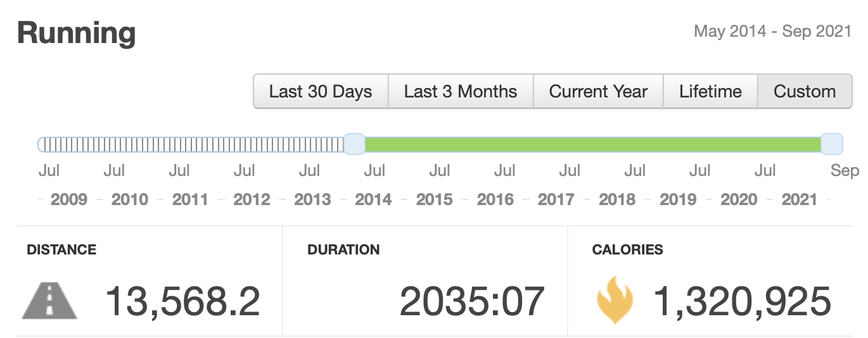Click the striped unselected timeline section

[191, 145]
